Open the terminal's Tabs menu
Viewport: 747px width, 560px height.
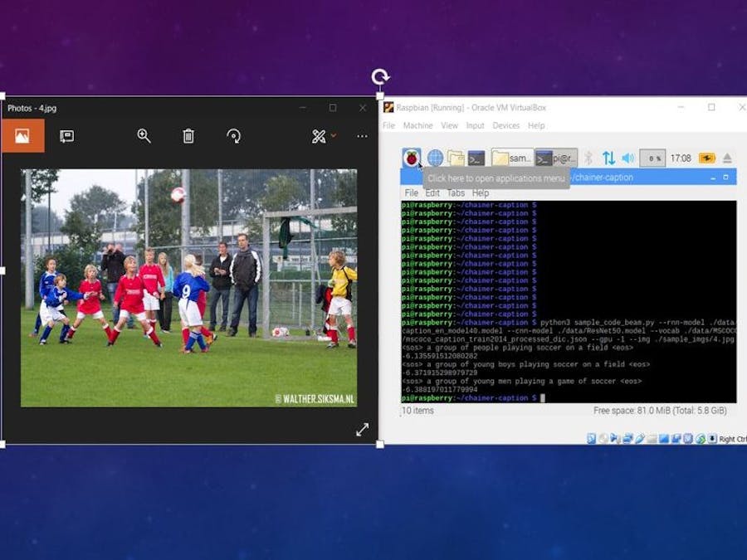pos(456,192)
